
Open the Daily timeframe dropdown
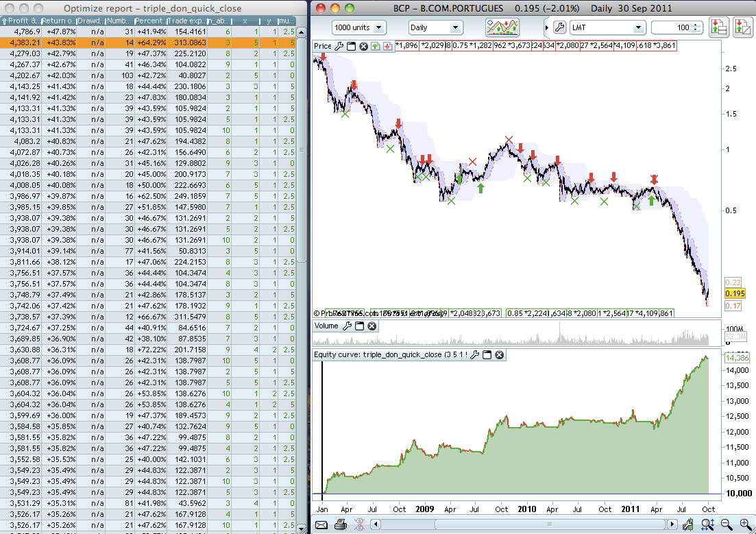point(435,27)
